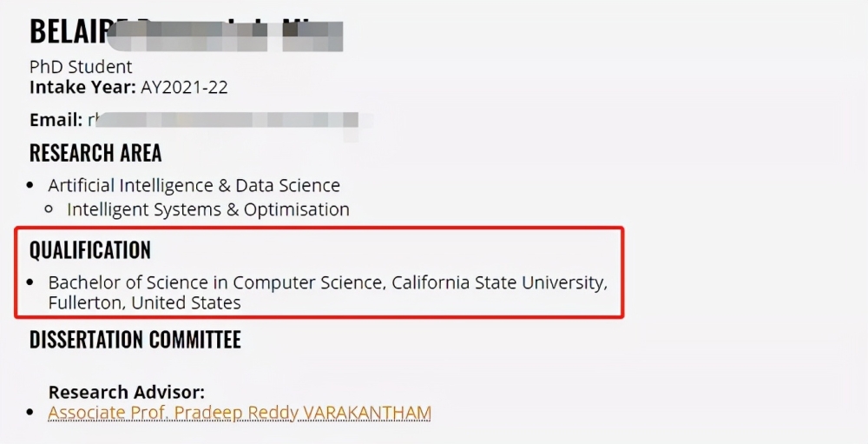This screenshot has width=868, height=444.
Task: Click bullet before Bachelor of Science
Action: [30, 282]
